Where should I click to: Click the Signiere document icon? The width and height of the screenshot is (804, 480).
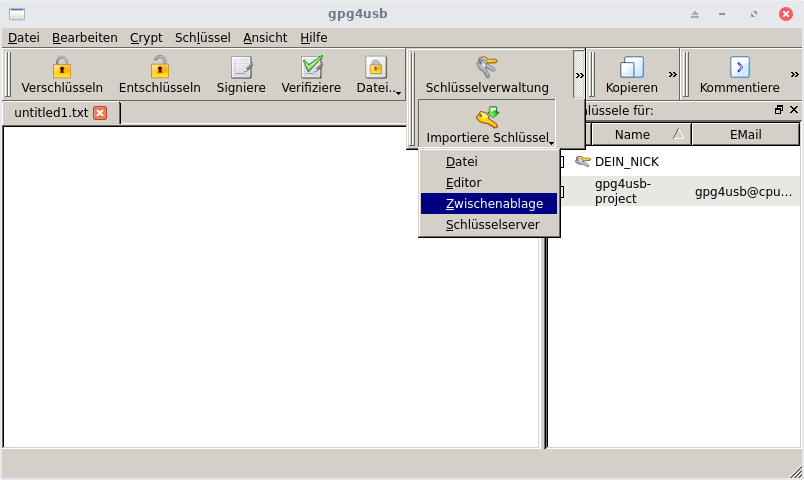coord(242,67)
